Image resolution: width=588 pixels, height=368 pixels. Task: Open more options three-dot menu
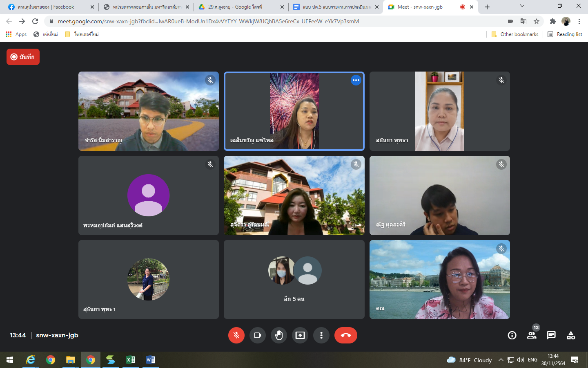[321, 335]
